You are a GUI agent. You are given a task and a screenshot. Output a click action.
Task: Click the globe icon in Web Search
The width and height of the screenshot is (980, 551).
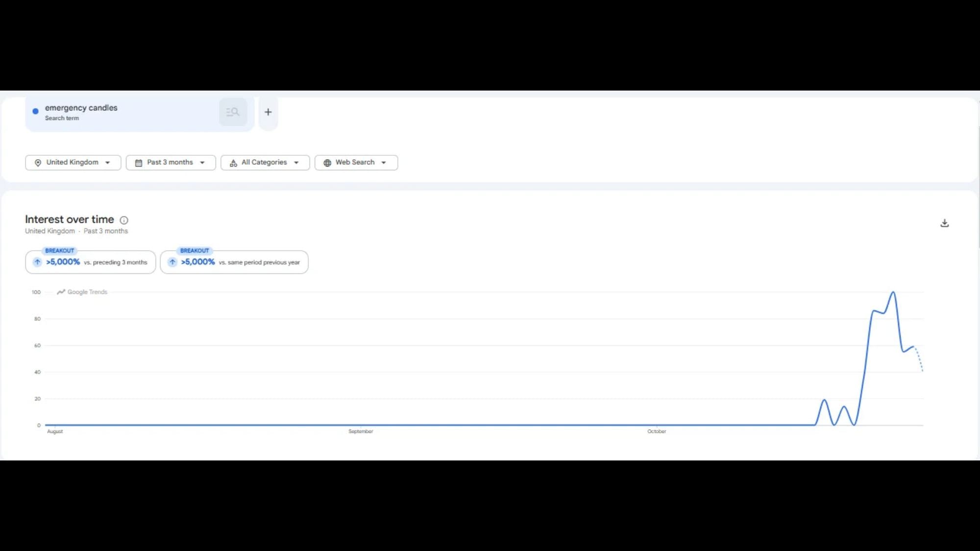(x=327, y=163)
